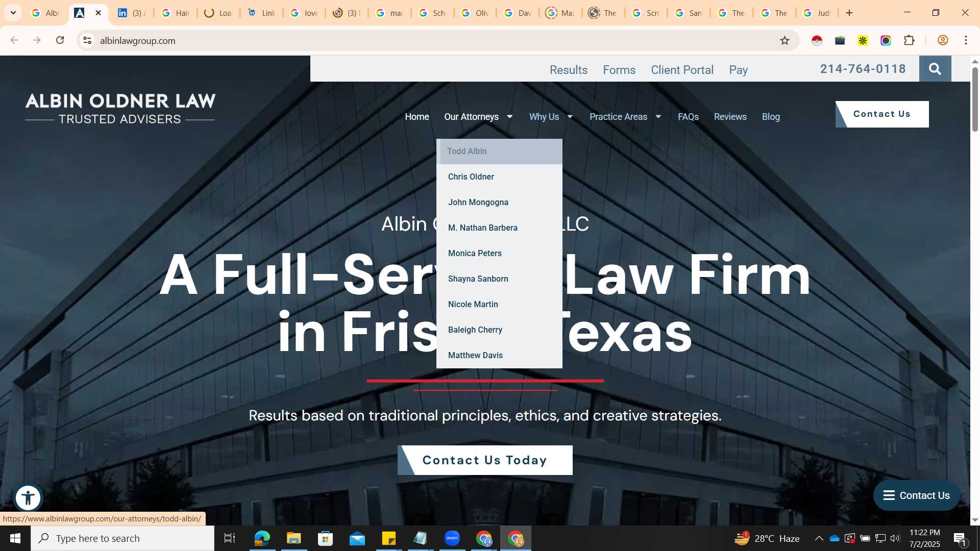Image resolution: width=980 pixels, height=551 pixels.
Task: Expand the Practice Areas dropdown arrow
Action: [x=658, y=117]
